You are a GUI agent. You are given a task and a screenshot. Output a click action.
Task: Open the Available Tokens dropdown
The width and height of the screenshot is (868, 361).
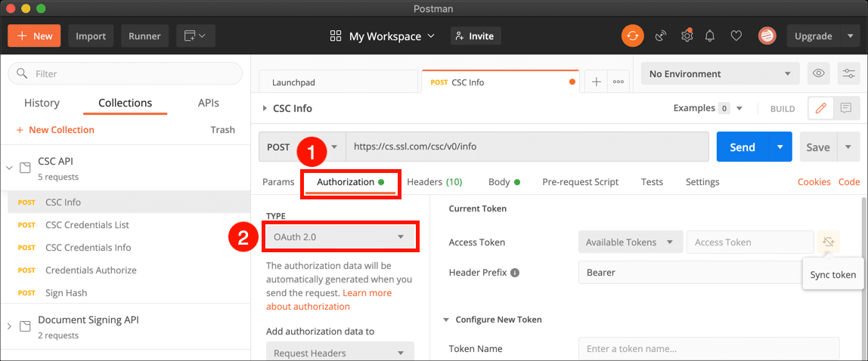(630, 242)
